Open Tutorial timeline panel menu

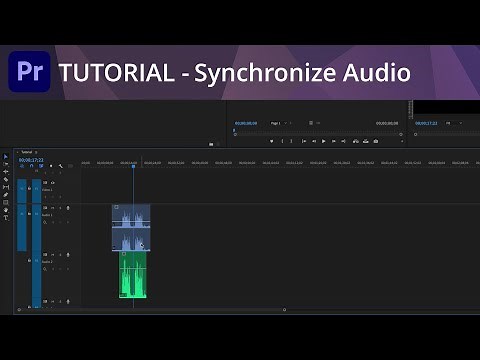click(x=36, y=152)
